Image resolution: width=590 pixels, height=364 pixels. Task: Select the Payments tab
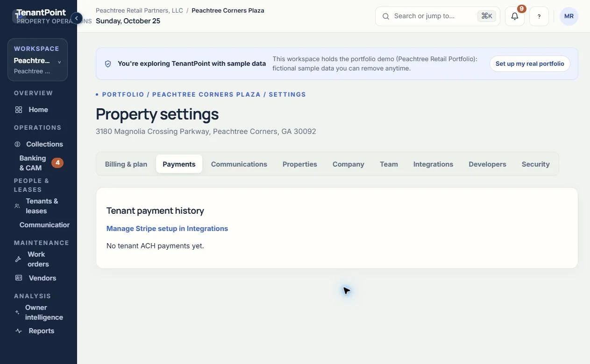click(179, 164)
